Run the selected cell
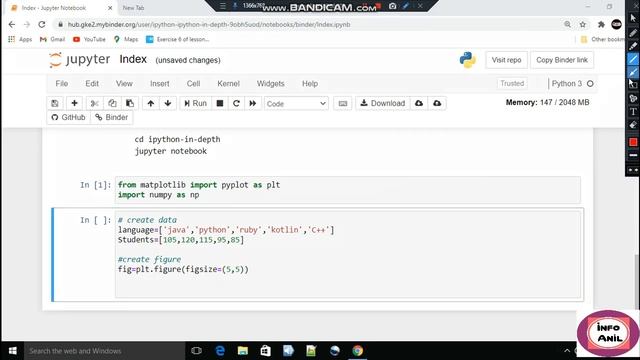Image resolution: width=640 pixels, height=360 pixels. coord(196,103)
